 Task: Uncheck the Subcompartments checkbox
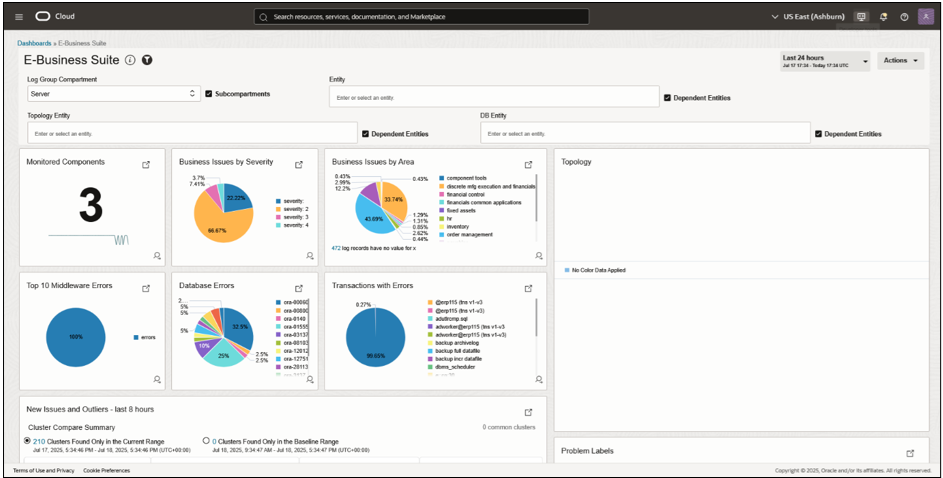[x=209, y=94]
